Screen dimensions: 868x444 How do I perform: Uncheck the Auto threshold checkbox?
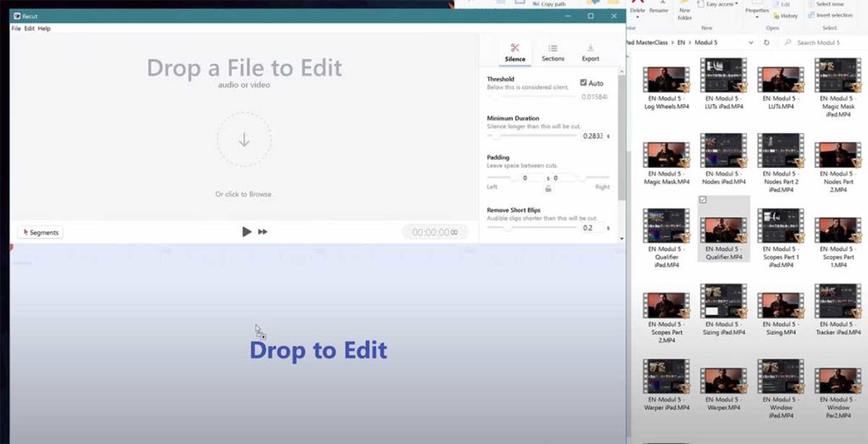click(584, 83)
